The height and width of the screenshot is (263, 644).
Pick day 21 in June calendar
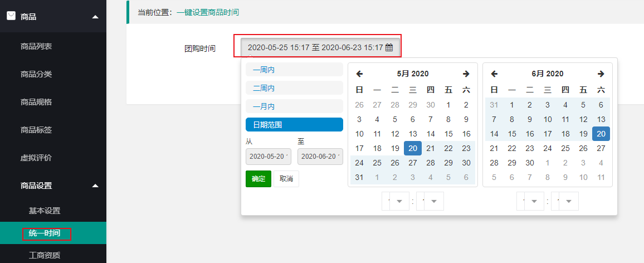tap(494, 148)
